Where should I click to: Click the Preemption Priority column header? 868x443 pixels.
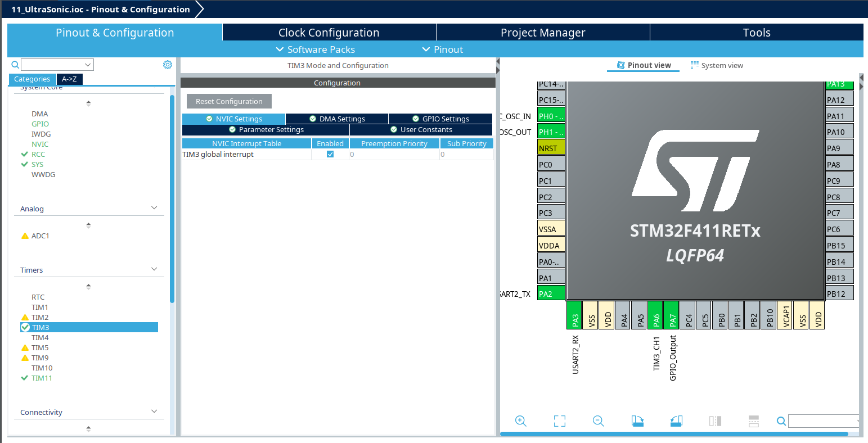pyautogui.click(x=394, y=143)
